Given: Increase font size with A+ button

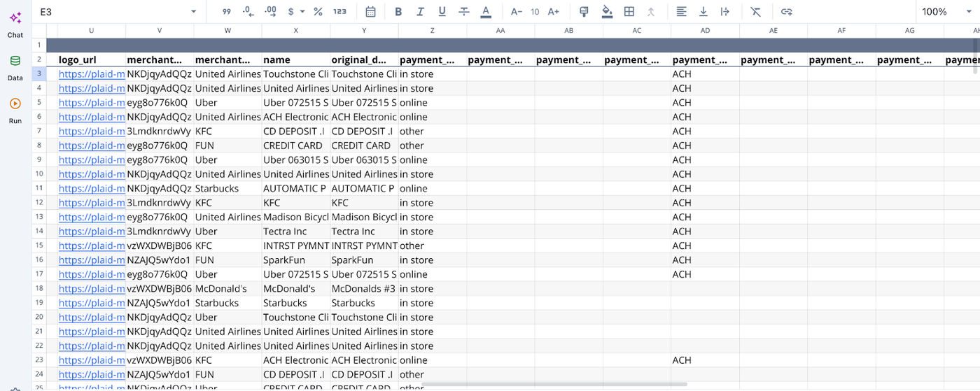Looking at the screenshot, I should click(553, 11).
